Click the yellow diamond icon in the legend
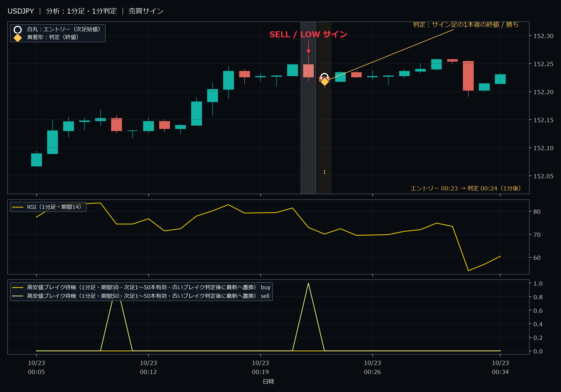 click(x=18, y=38)
